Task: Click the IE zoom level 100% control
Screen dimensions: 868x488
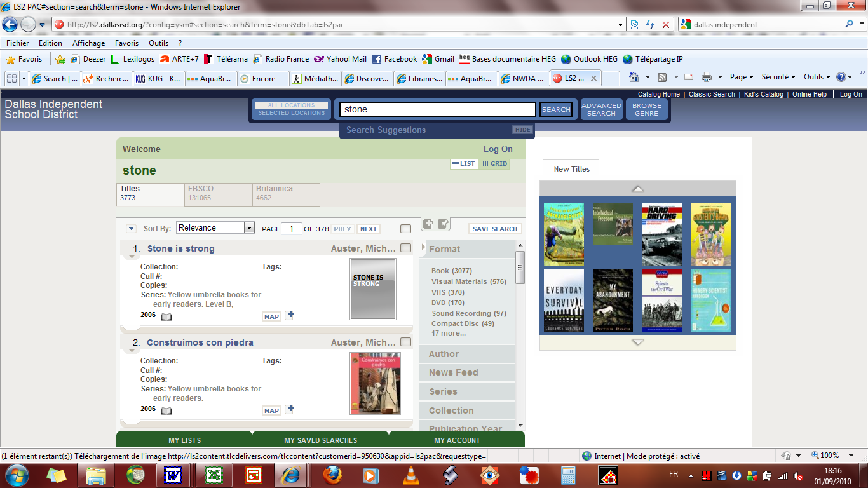Action: [834, 456]
